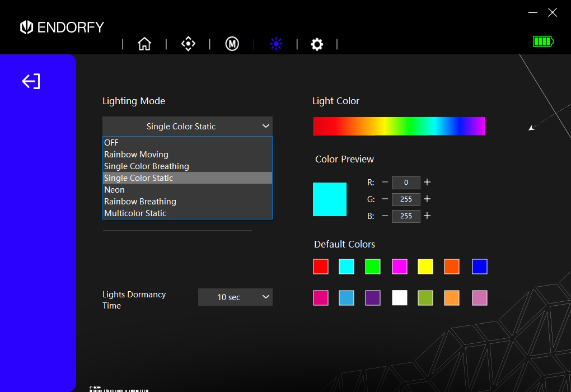Open the Macro panel

point(232,44)
